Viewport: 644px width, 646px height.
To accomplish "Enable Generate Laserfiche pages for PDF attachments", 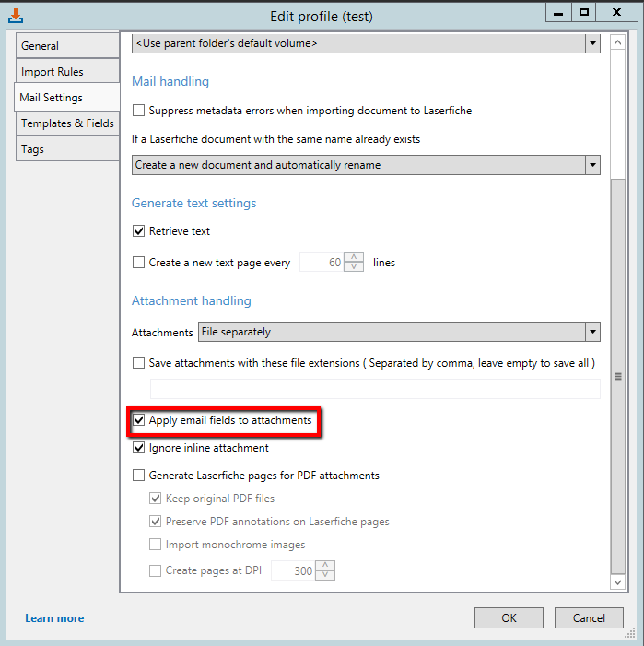I will pyautogui.click(x=139, y=476).
